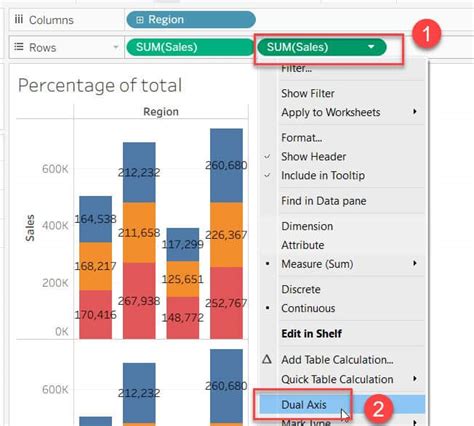Toggle Include in Tooltip option
The width and height of the screenshot is (474, 426).
323,175
